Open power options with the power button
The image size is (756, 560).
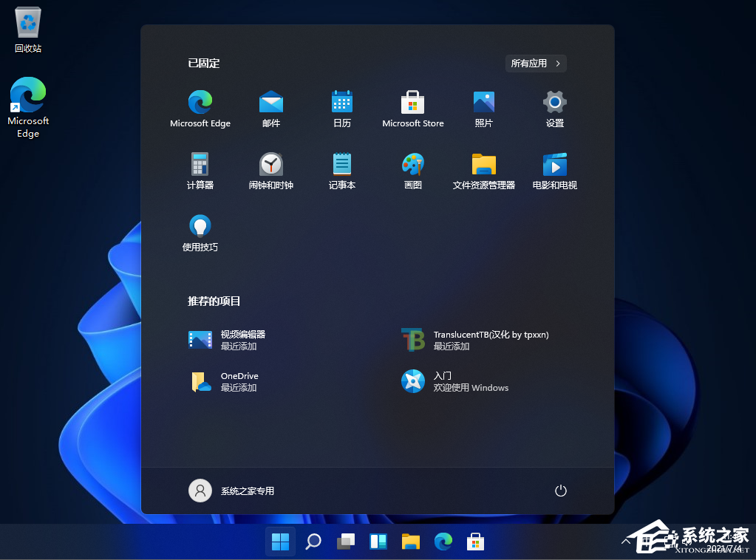point(559,490)
